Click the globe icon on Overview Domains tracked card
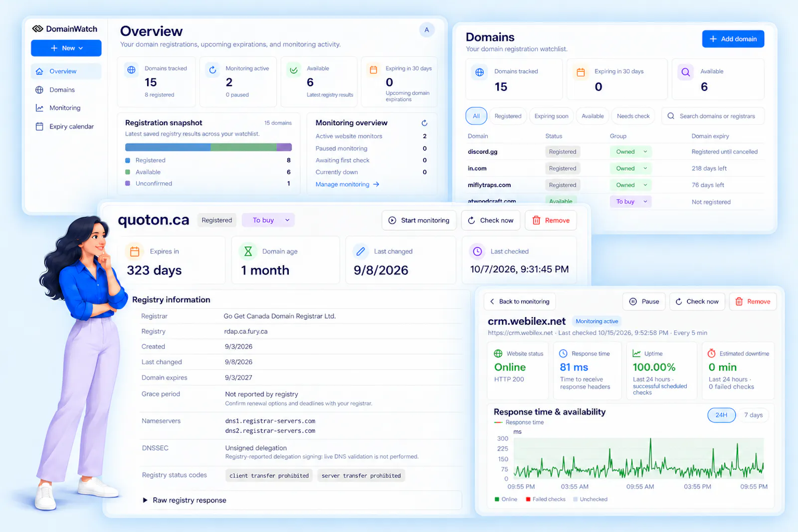Screen dimensions: 798x532 [x=131, y=70]
